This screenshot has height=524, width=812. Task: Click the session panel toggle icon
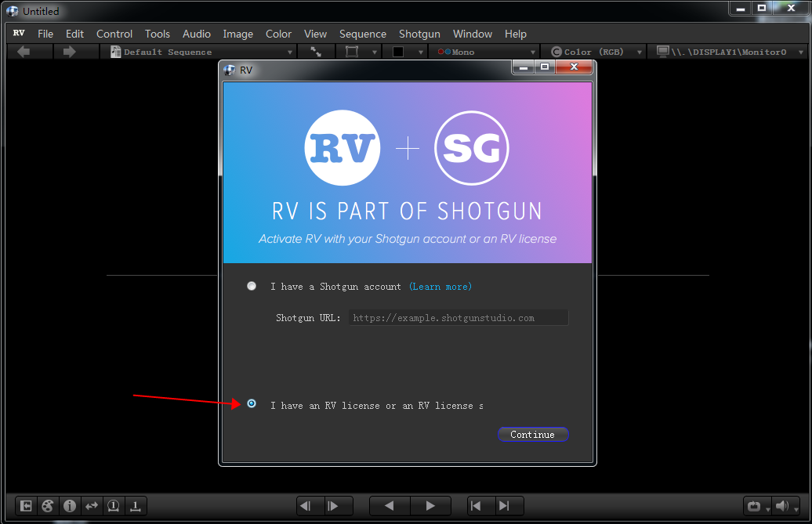point(25,506)
